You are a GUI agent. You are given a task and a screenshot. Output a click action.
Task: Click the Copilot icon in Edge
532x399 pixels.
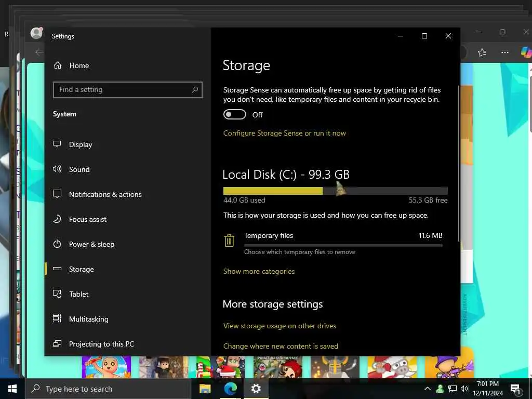[526, 52]
